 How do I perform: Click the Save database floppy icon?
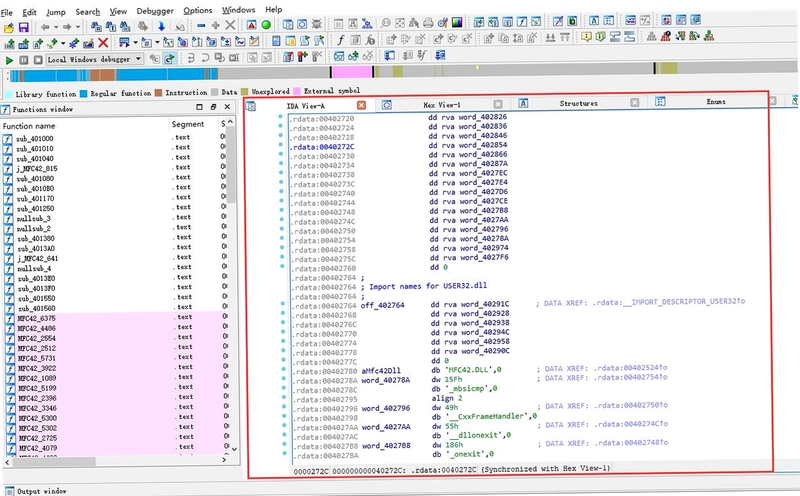[23, 27]
